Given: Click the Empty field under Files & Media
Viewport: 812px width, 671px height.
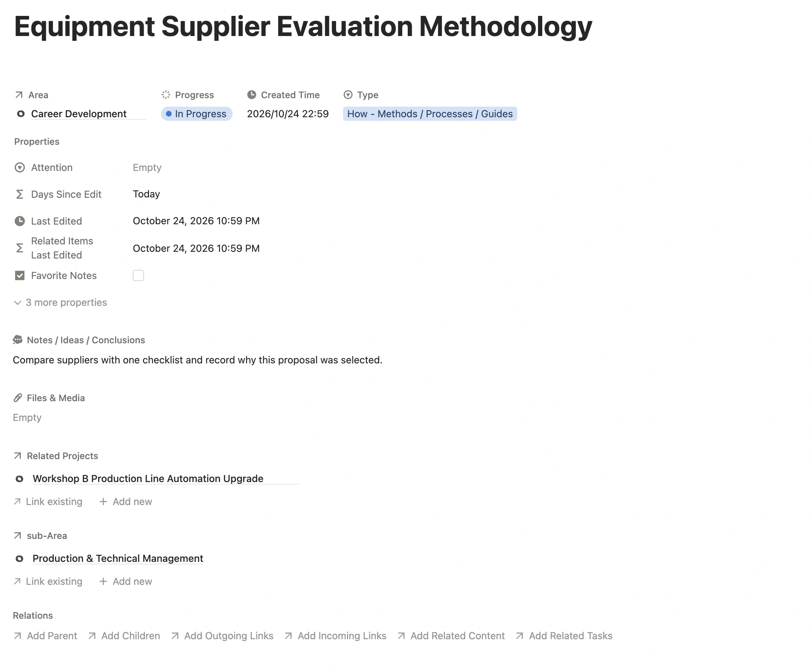Looking at the screenshot, I should click(x=27, y=417).
